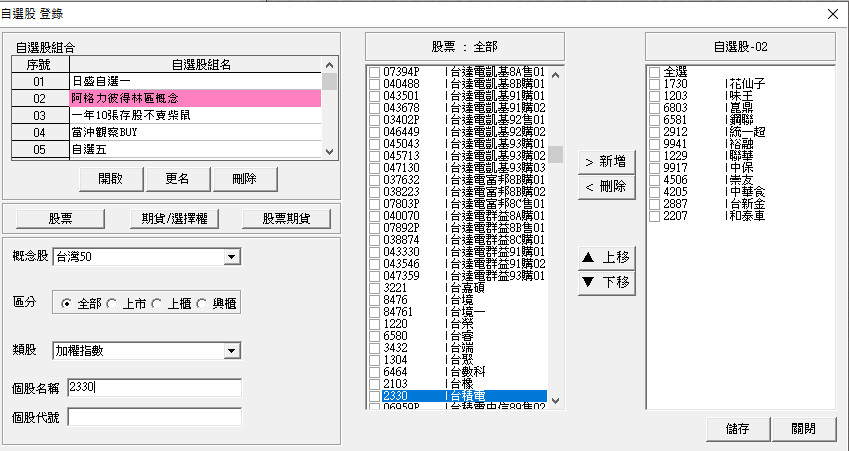
Task: Click the ▲ 上移 move-up button
Action: point(607,257)
